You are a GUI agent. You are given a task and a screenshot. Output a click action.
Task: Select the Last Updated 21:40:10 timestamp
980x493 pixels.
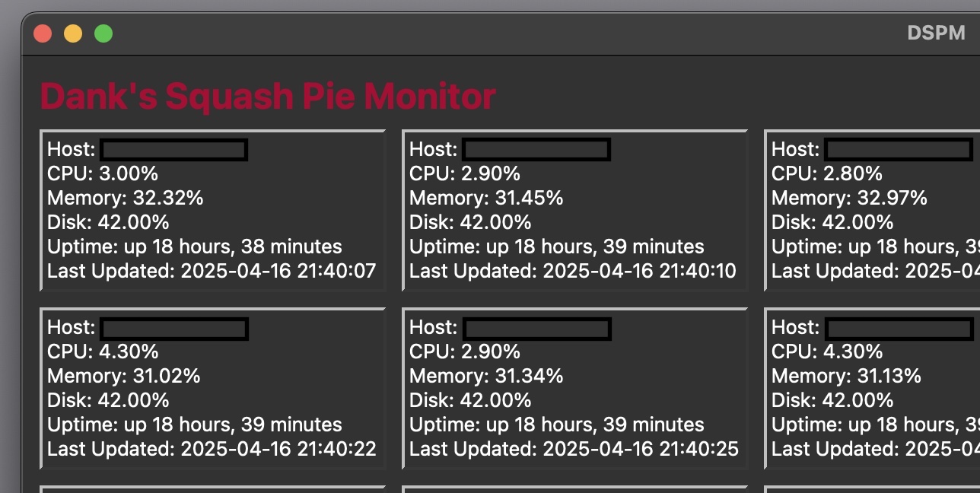572,271
